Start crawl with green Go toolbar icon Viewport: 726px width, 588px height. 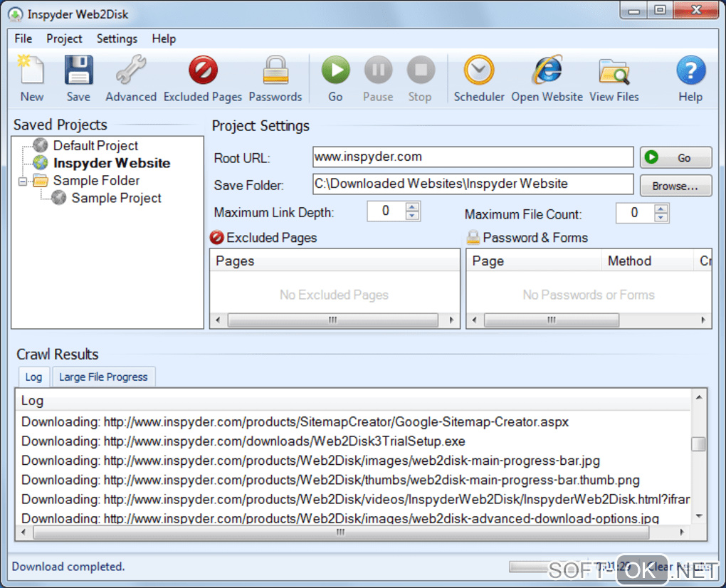point(336,78)
